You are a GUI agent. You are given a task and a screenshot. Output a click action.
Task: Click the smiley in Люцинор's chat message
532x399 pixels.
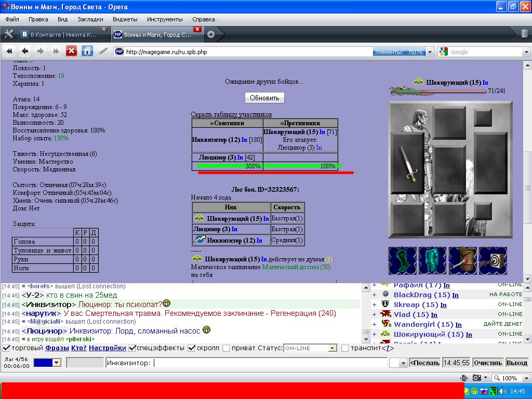coord(206,329)
